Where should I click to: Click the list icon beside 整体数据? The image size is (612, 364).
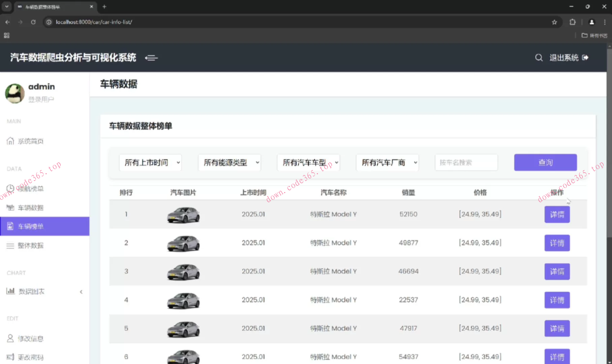[x=10, y=246]
